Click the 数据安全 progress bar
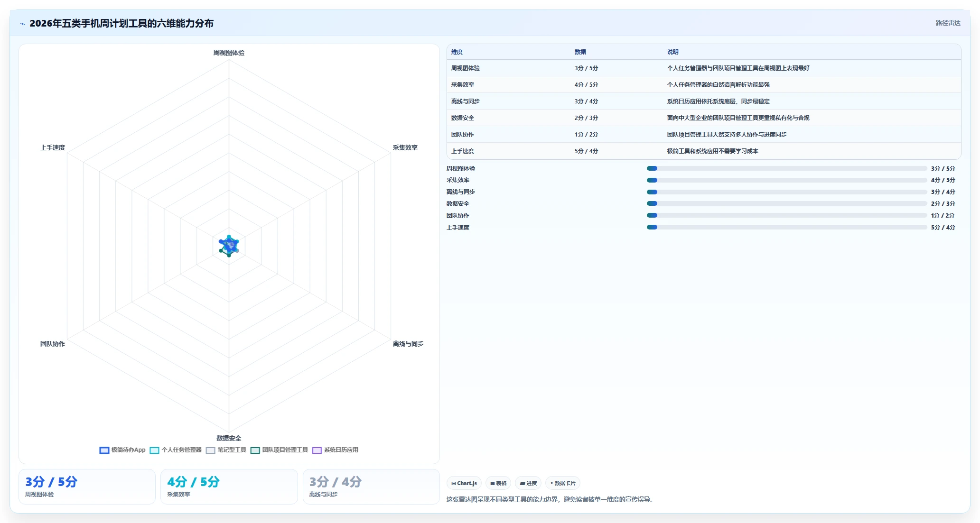Viewport: 980px width, 523px height. (x=787, y=203)
